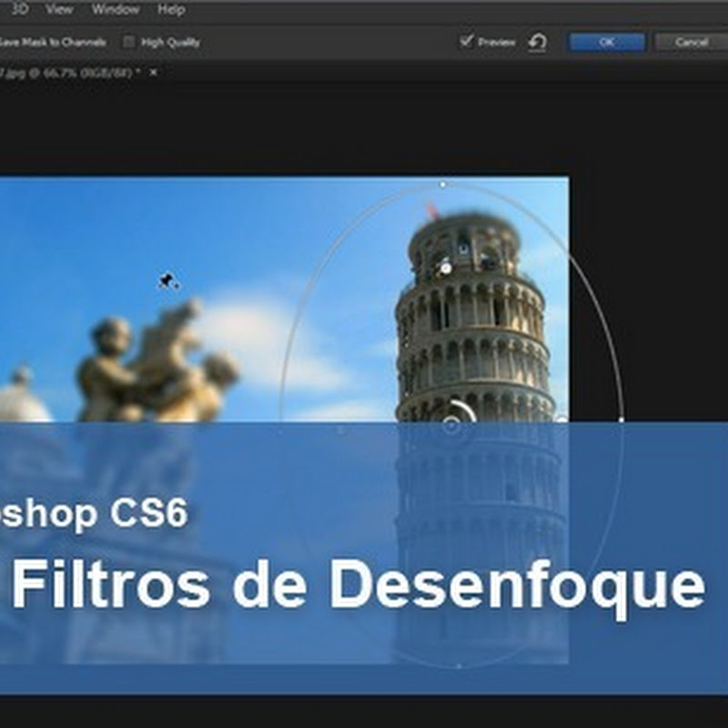This screenshot has height=728, width=728.
Task: Close the document tab with the X
Action: (153, 73)
